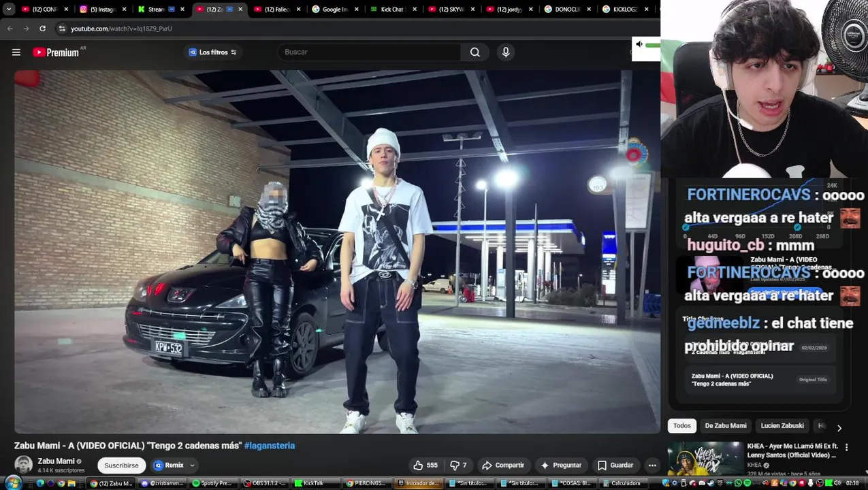Close the (5) Instagram tab
The image size is (868, 490).
(x=124, y=10)
